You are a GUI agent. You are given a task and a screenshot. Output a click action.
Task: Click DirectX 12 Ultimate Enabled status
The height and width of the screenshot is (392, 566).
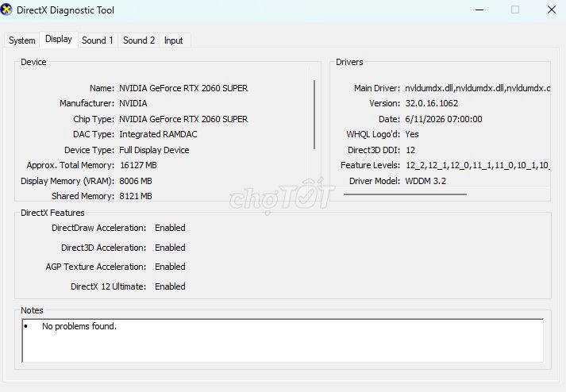click(x=170, y=286)
